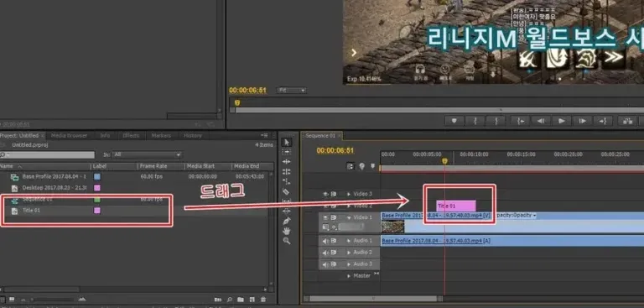Select the Razor tool
Viewport: 644px width, 308px height.
[287, 191]
